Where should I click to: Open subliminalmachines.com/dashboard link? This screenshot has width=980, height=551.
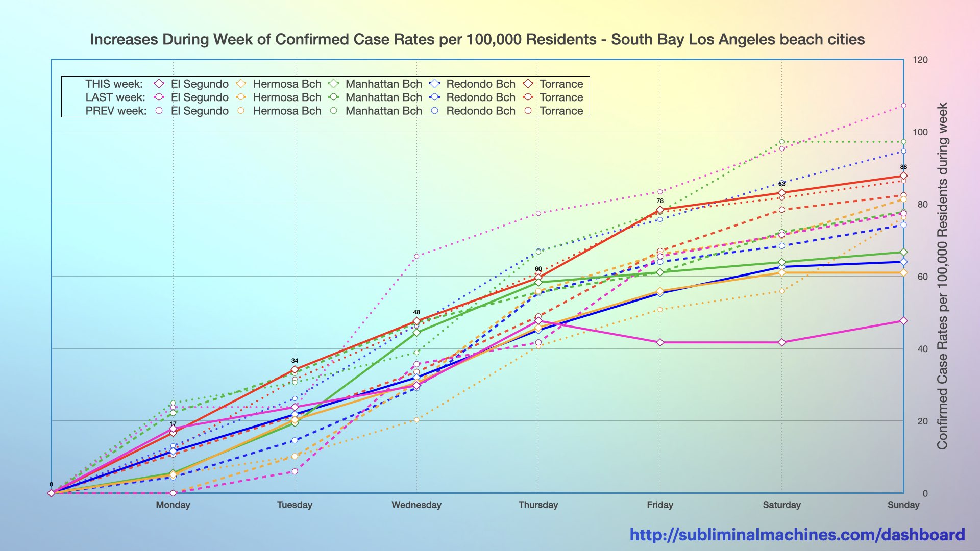click(797, 534)
